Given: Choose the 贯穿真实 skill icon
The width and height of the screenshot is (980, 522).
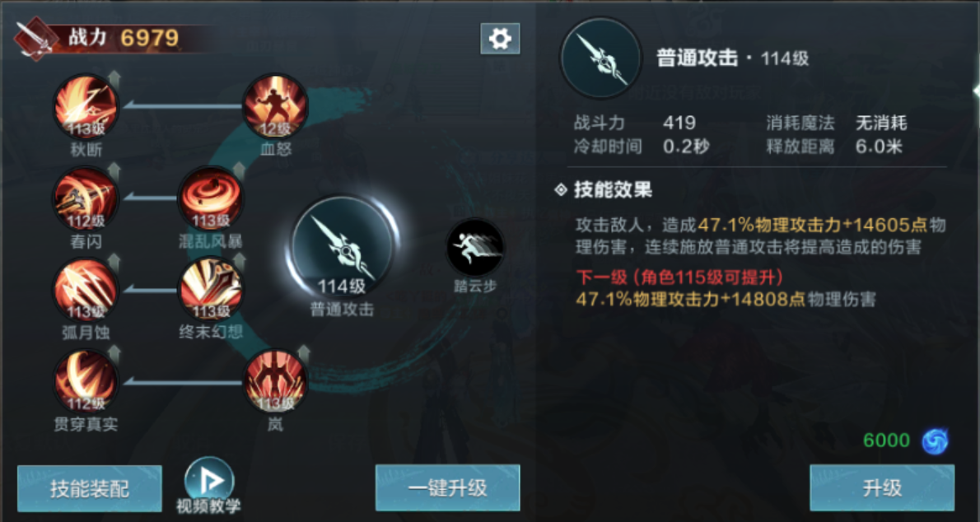Looking at the screenshot, I should point(86,382).
